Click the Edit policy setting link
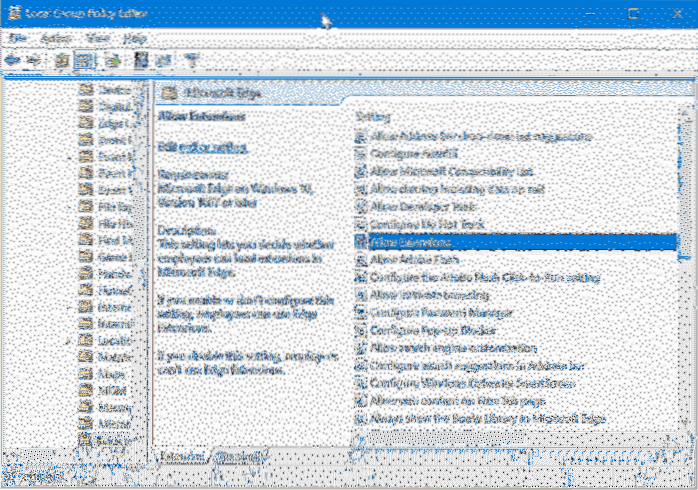Image resolution: width=698 pixels, height=490 pixels. coord(203,147)
